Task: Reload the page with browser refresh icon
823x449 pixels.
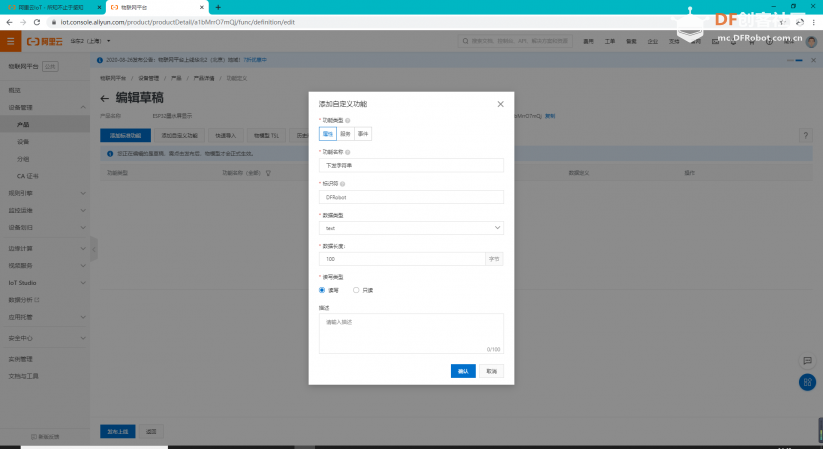Action: click(37, 22)
